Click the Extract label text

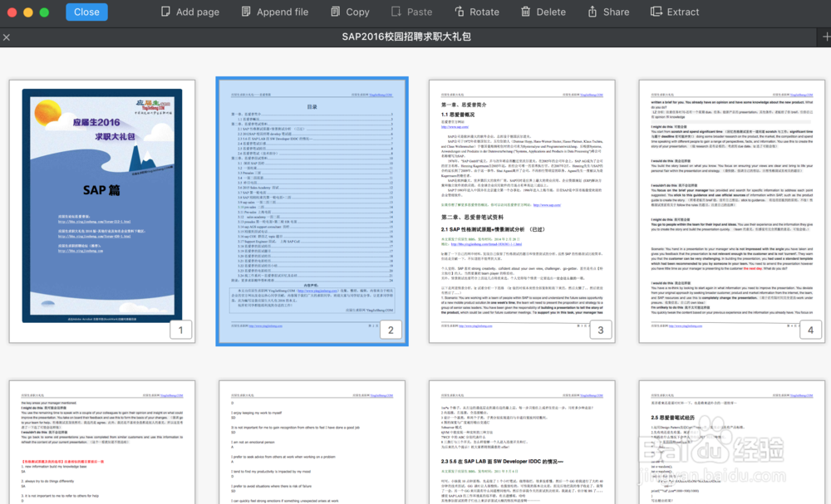pyautogui.click(x=683, y=12)
